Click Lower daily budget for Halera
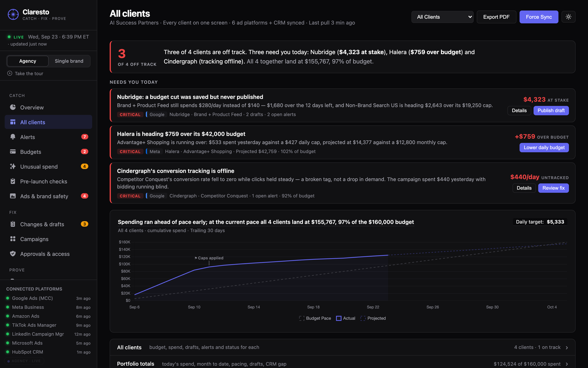The height and width of the screenshot is (368, 588). pyautogui.click(x=544, y=148)
